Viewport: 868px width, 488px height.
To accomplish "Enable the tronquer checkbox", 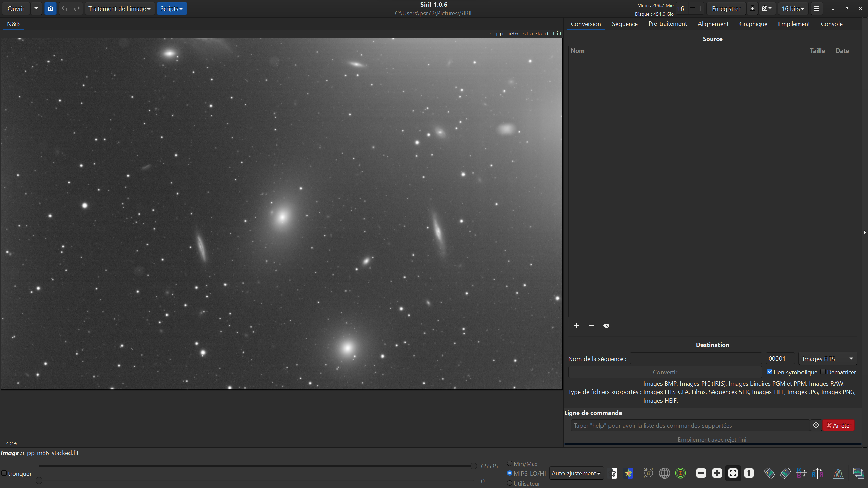I will [4, 473].
